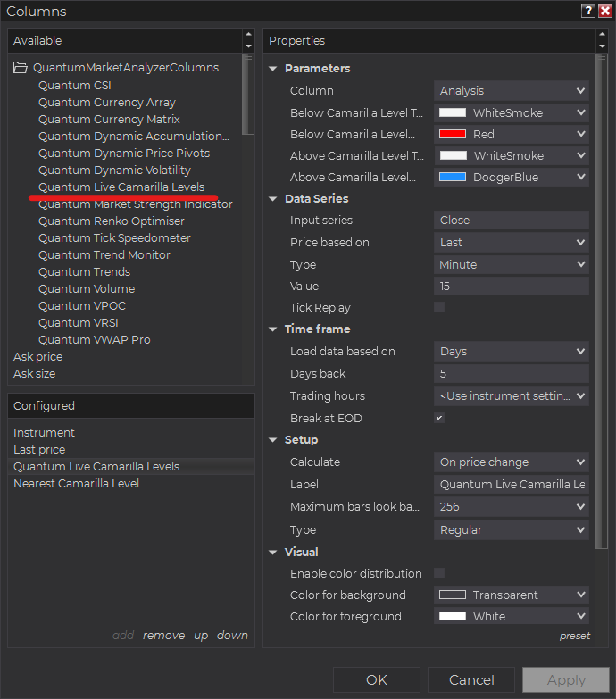Click the Available list scrollbar
616x699 pixels.
tap(248, 94)
